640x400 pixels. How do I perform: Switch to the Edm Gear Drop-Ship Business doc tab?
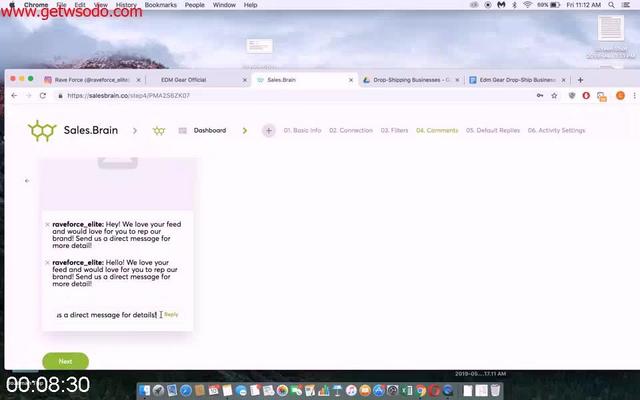point(518,80)
